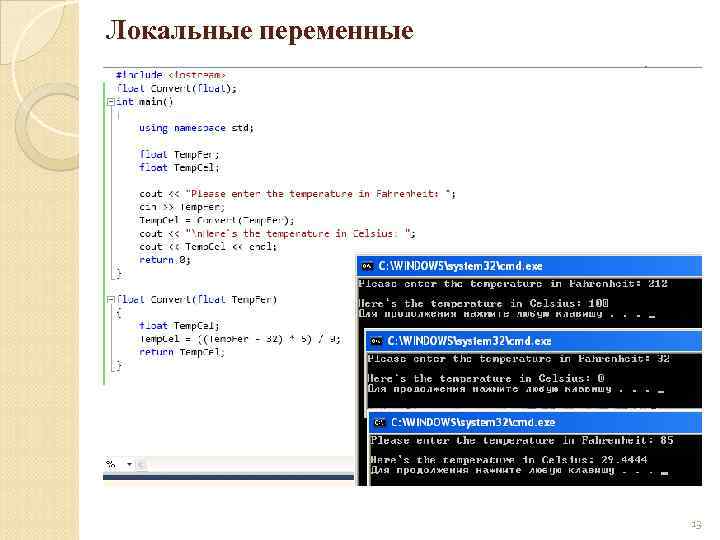720x540 pixels.
Task: Click cmd icon in second console window
Action: [x=376, y=341]
